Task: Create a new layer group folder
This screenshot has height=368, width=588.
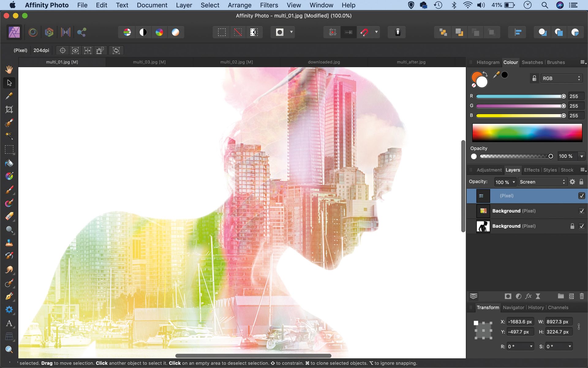Action: tap(561, 296)
